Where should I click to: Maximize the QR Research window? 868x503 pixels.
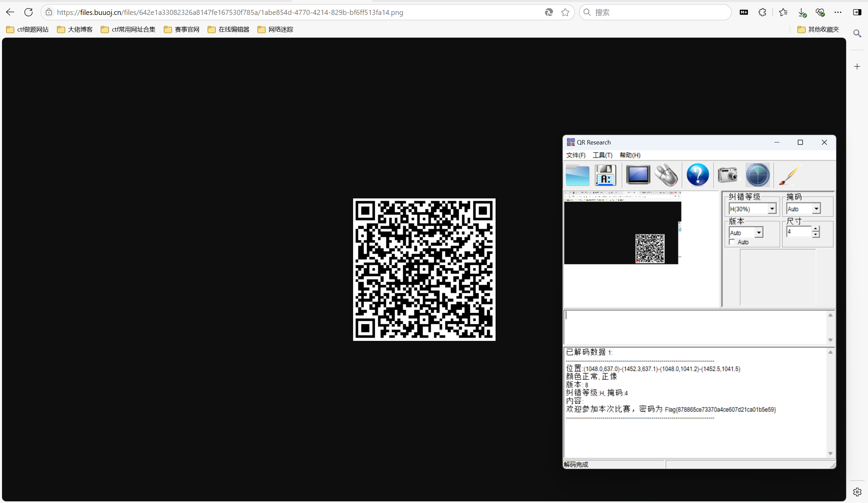[x=800, y=142]
